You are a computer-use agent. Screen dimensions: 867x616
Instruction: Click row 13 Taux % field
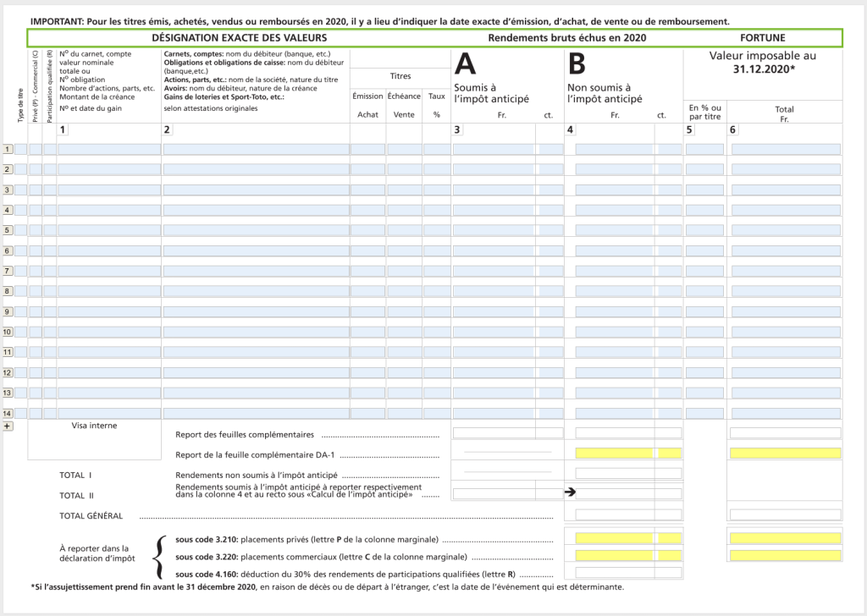click(437, 393)
